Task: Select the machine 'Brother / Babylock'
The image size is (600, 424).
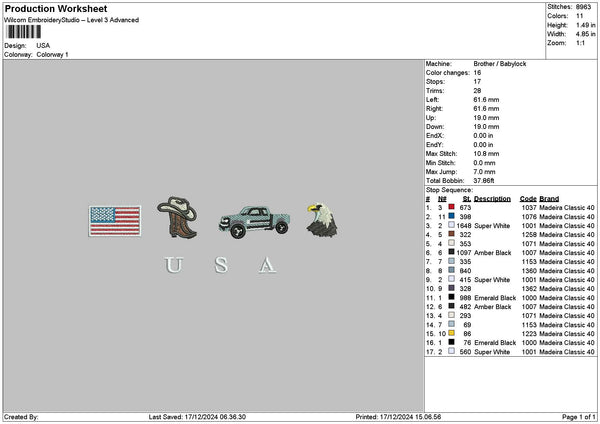Action: (500, 64)
